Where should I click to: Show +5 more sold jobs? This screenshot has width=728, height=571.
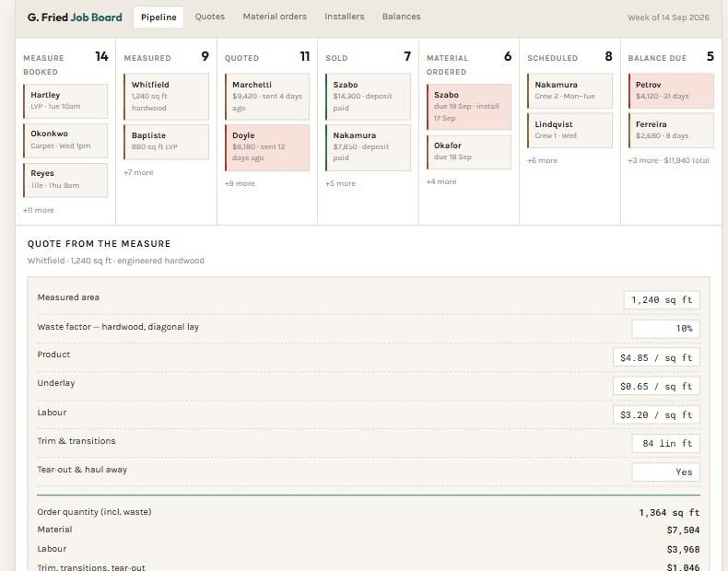coord(340,183)
